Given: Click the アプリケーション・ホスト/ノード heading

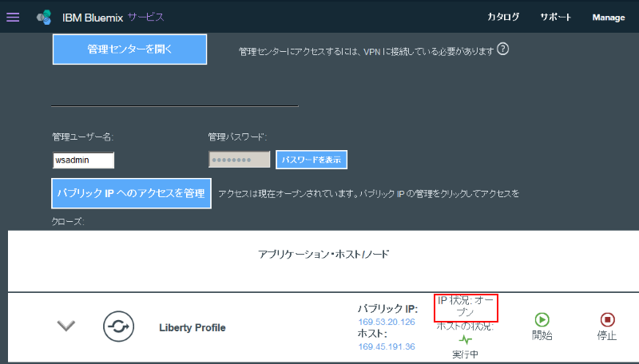Looking at the screenshot, I should click(323, 255).
